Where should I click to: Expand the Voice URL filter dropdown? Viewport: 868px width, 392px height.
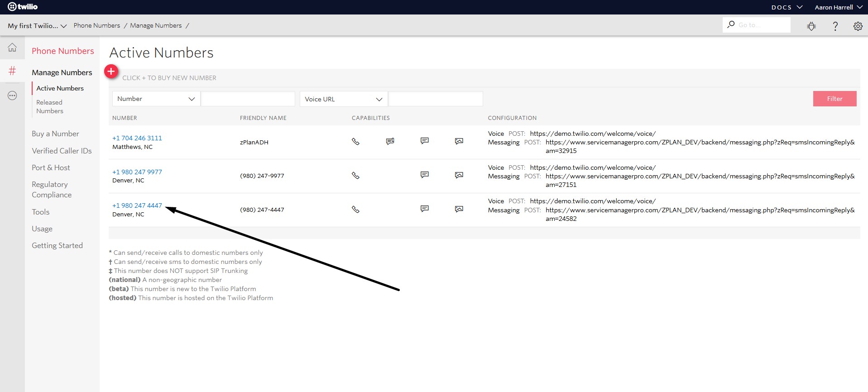click(343, 99)
